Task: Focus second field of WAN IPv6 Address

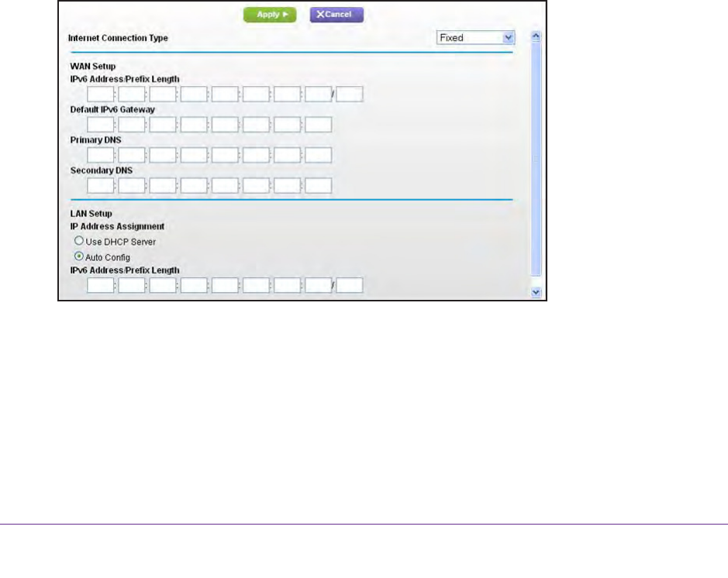Action: (131, 95)
